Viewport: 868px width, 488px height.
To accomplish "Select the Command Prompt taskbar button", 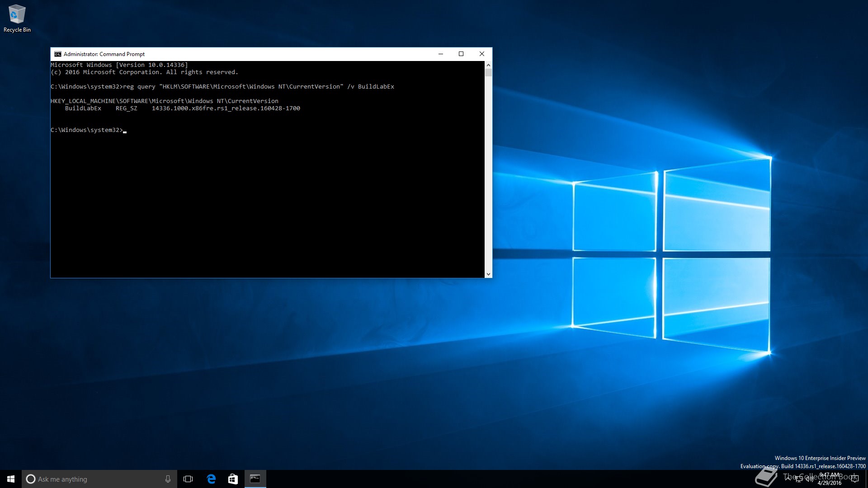I will pos(255,479).
